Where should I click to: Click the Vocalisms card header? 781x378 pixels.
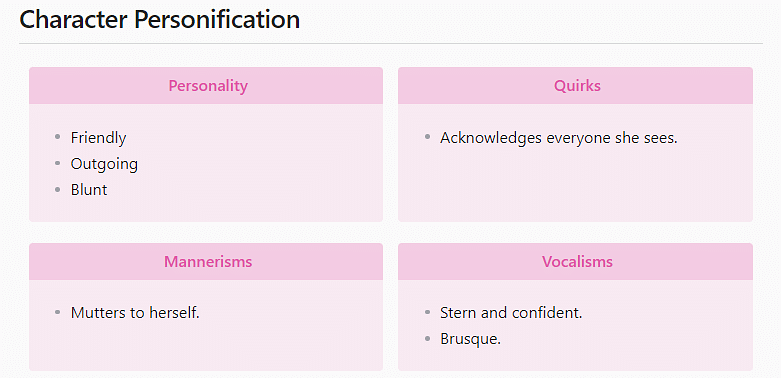577,261
